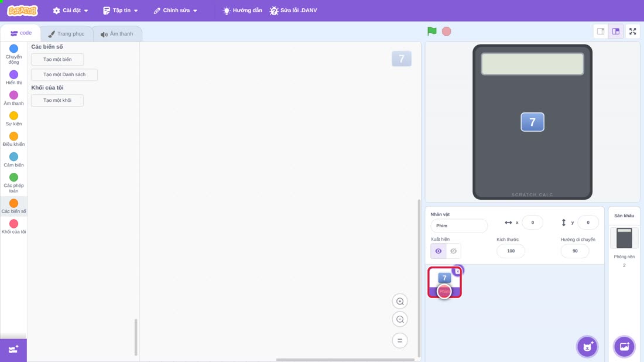The image size is (644, 362).
Task: Click the Tạo một biến button
Action: point(57,60)
